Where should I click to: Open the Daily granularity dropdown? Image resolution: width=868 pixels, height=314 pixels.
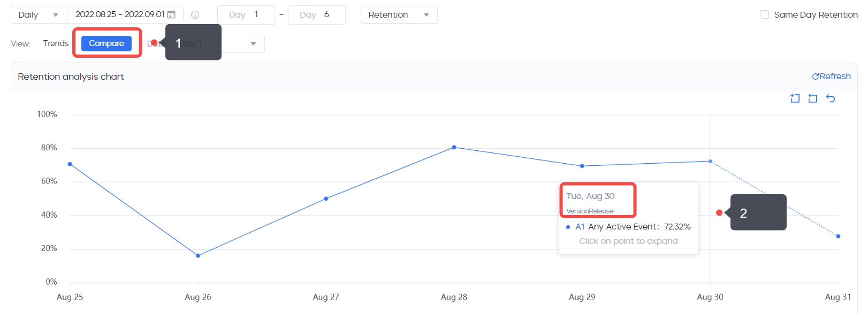pyautogui.click(x=39, y=15)
